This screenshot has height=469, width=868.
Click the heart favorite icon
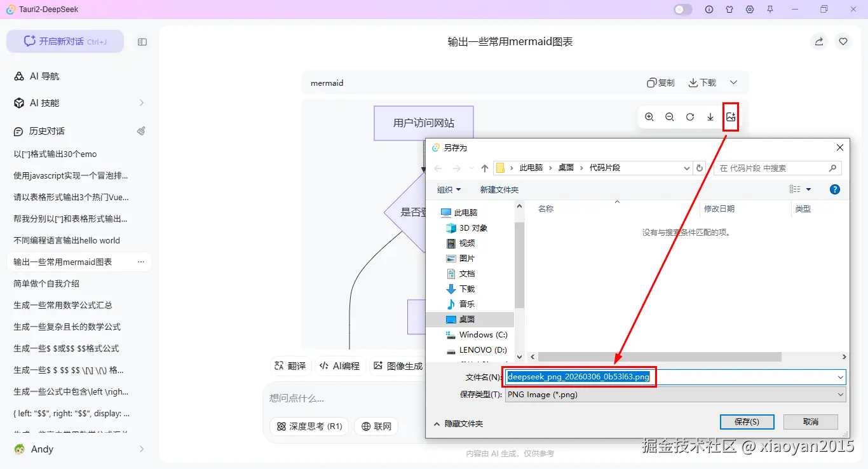(x=843, y=41)
